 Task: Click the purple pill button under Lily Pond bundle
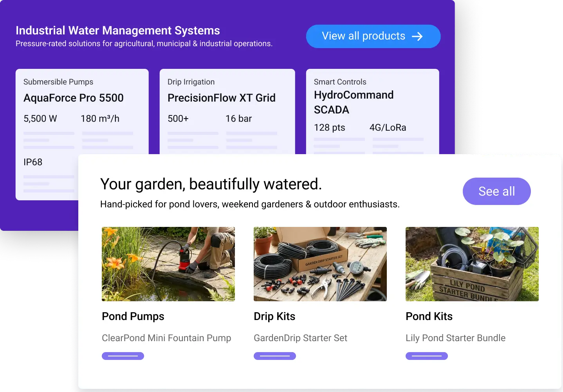click(x=427, y=356)
